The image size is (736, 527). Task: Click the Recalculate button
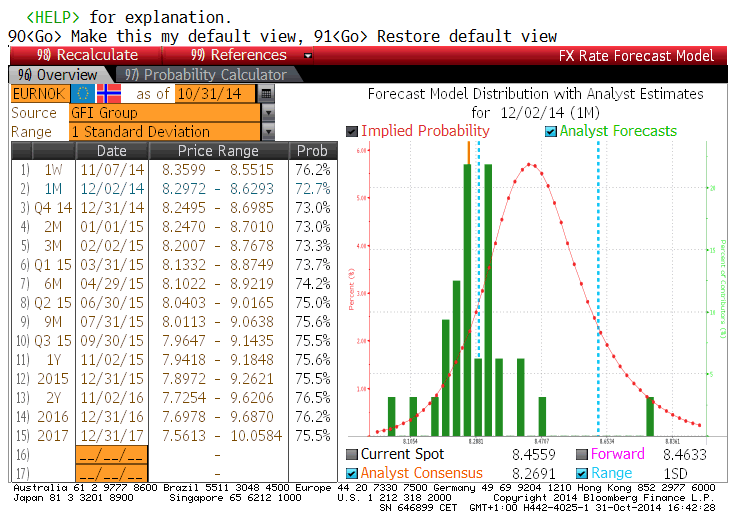[87, 55]
